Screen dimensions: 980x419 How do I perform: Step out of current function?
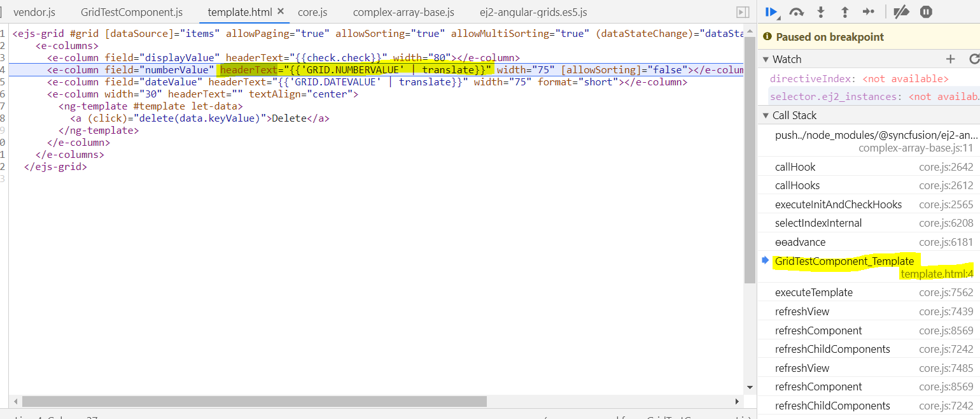(x=845, y=11)
